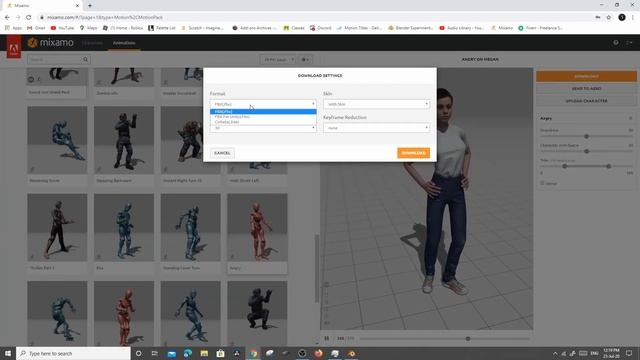Open Task View on the taskbar

[155, 353]
